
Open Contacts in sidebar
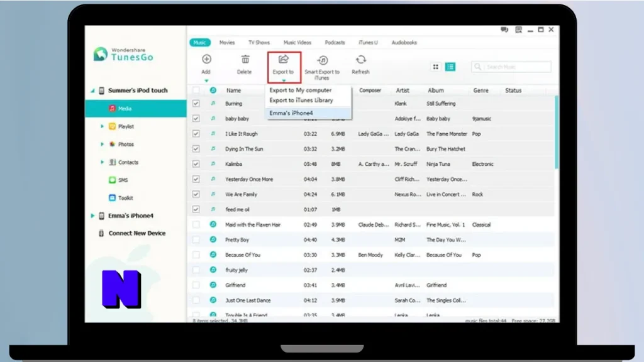(128, 162)
